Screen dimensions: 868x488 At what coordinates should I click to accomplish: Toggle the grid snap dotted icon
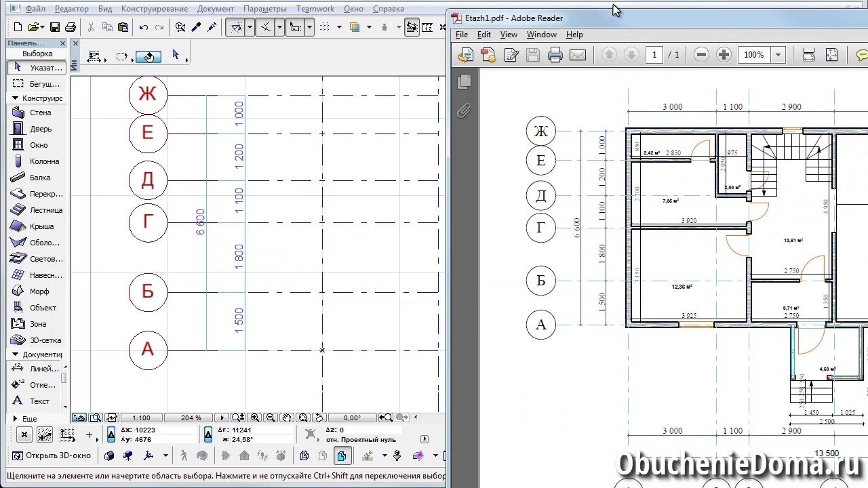click(x=325, y=27)
